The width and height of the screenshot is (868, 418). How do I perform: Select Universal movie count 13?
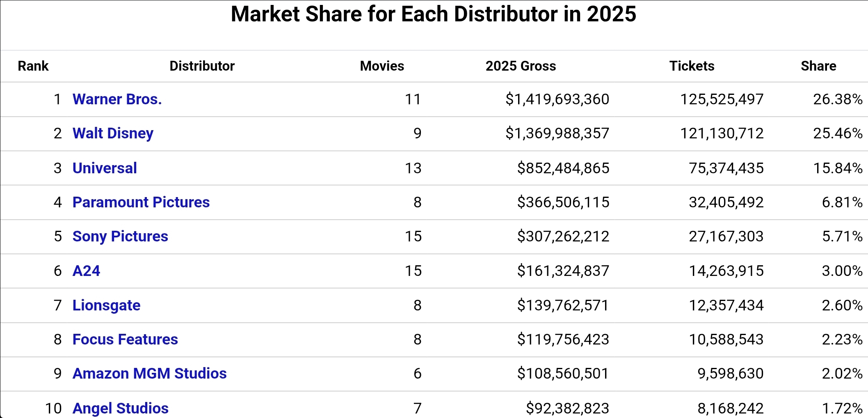click(413, 168)
